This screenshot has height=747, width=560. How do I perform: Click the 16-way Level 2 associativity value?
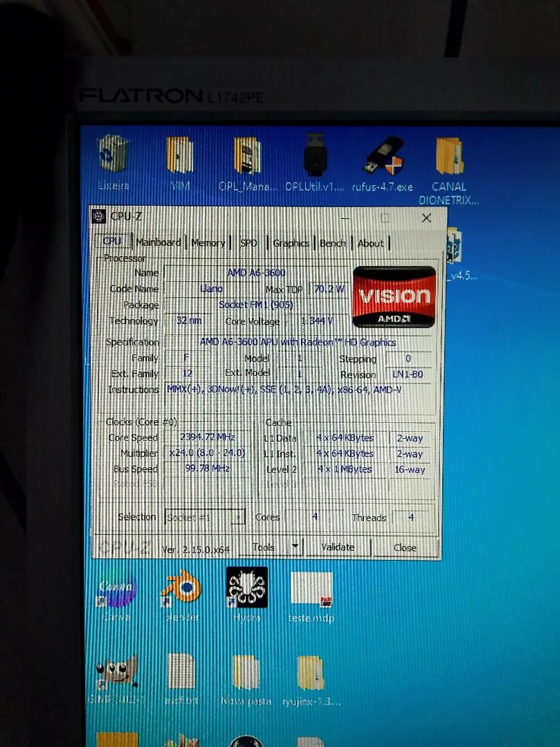point(410,469)
